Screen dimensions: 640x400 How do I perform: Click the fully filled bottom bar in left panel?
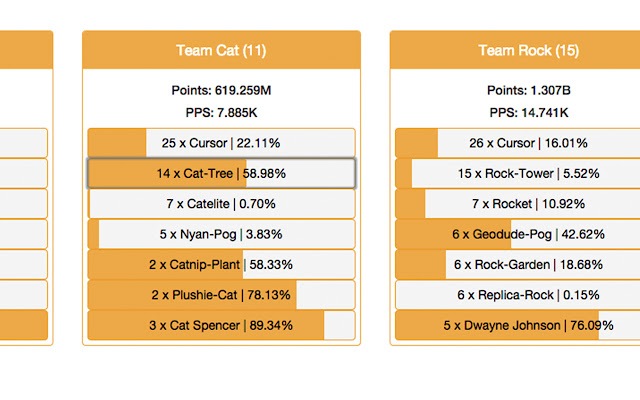point(24,325)
